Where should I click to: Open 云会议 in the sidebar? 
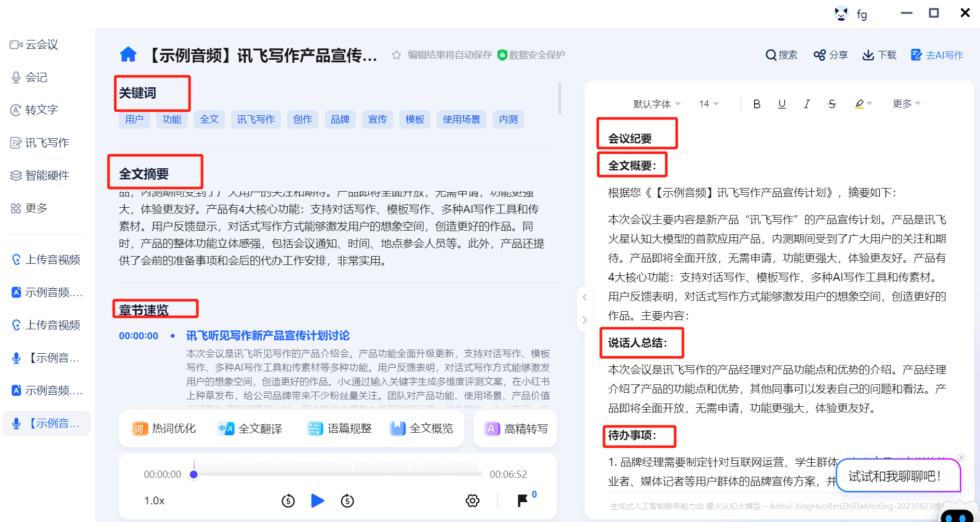tap(34, 45)
